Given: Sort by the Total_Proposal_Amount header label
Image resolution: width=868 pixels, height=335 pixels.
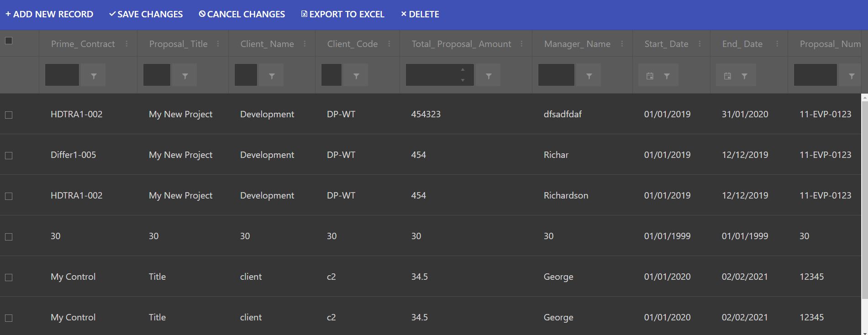Looking at the screenshot, I should [461, 44].
